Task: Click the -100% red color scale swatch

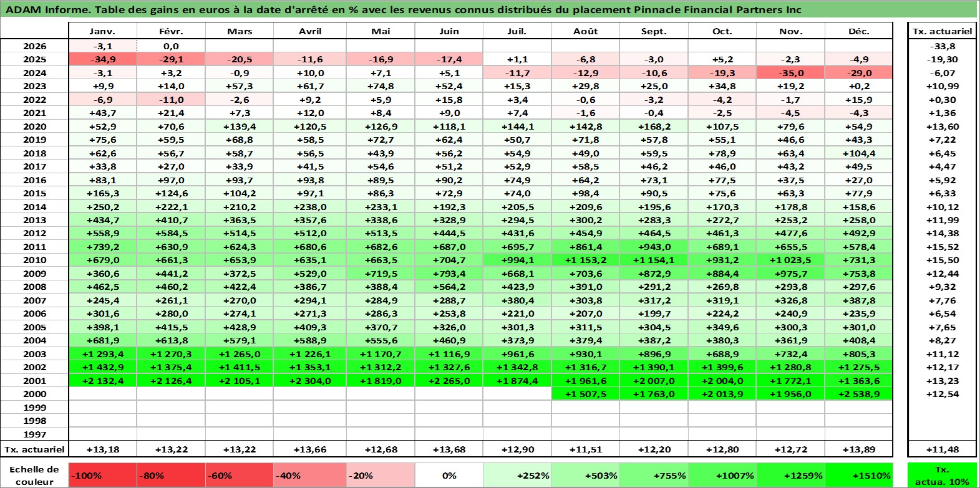Action: [x=102, y=475]
